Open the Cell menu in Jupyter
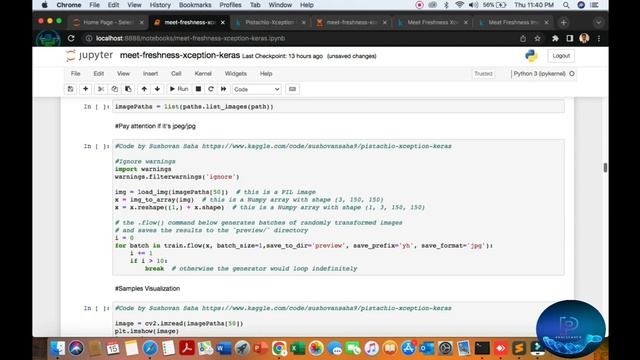640x360 pixels. click(176, 73)
